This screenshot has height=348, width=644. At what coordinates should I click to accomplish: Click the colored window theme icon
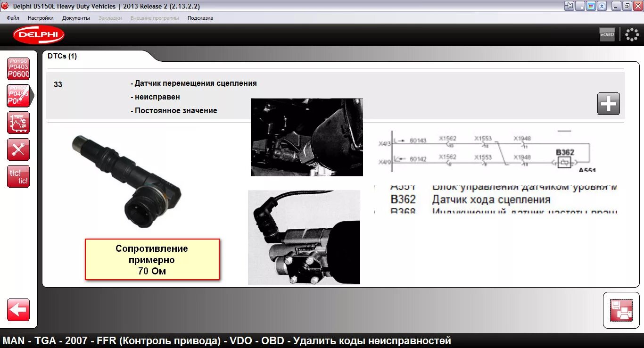click(591, 6)
